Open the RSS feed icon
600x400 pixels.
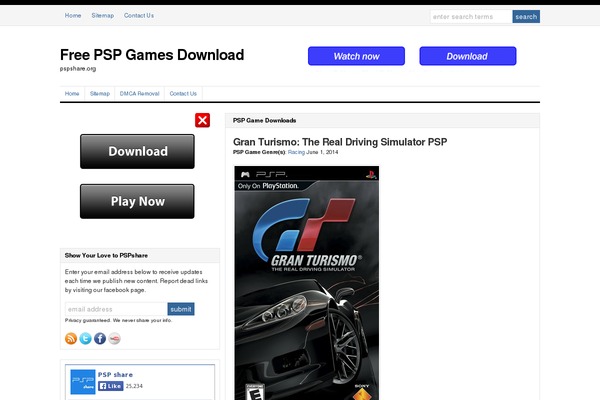[x=71, y=338]
